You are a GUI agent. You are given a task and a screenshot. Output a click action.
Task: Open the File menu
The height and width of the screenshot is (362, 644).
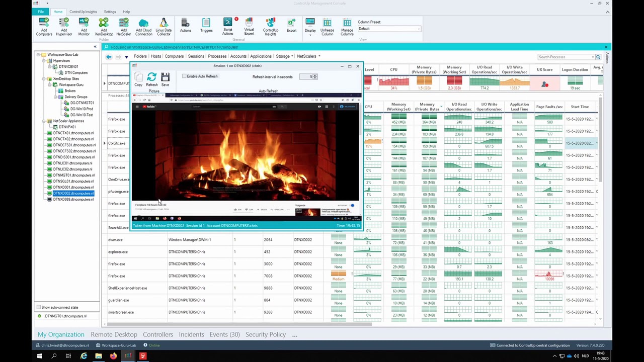[x=40, y=12]
